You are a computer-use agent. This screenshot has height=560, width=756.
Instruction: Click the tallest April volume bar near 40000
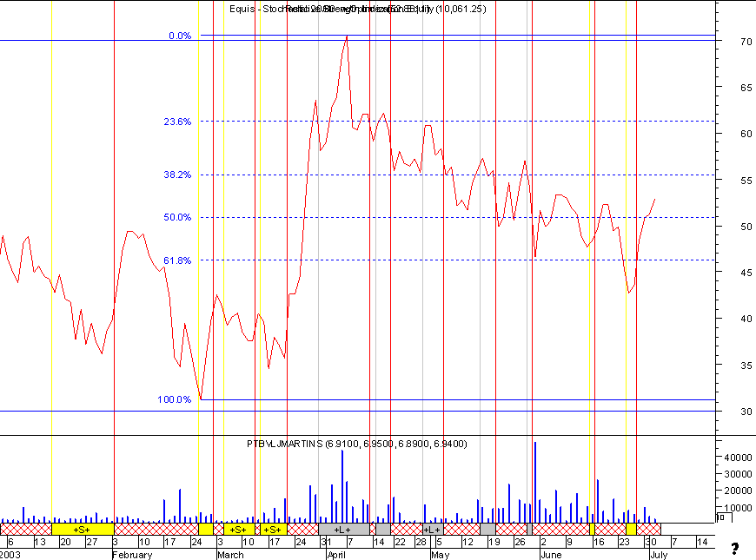tap(342, 486)
